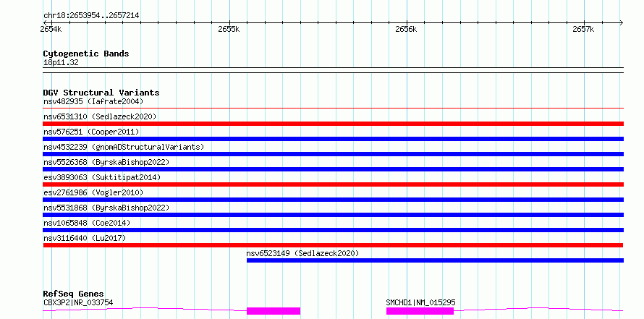Open the CBX3P2|NR_033754 gene label
The width and height of the screenshot is (644, 319).
[78, 303]
